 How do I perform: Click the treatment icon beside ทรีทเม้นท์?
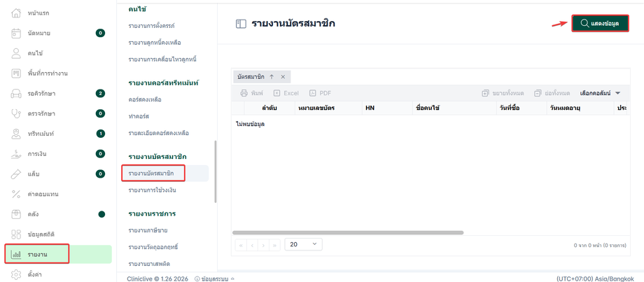pos(15,134)
